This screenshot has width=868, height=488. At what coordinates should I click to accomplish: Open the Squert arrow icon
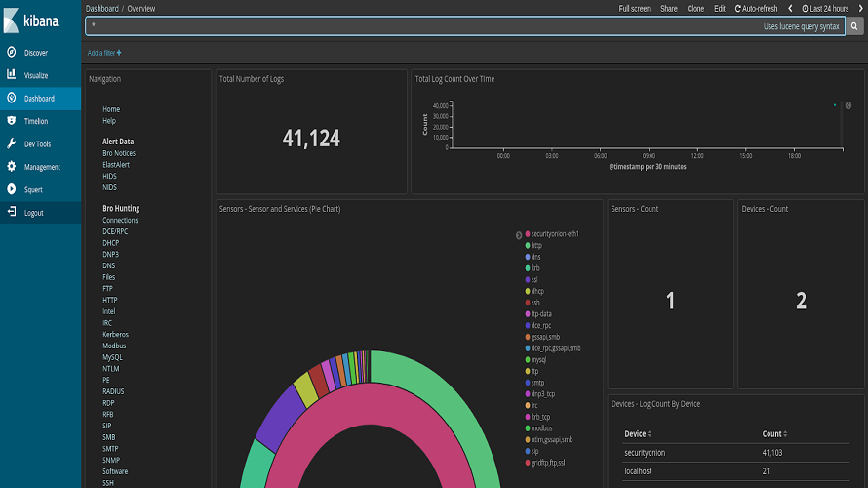tap(11, 189)
